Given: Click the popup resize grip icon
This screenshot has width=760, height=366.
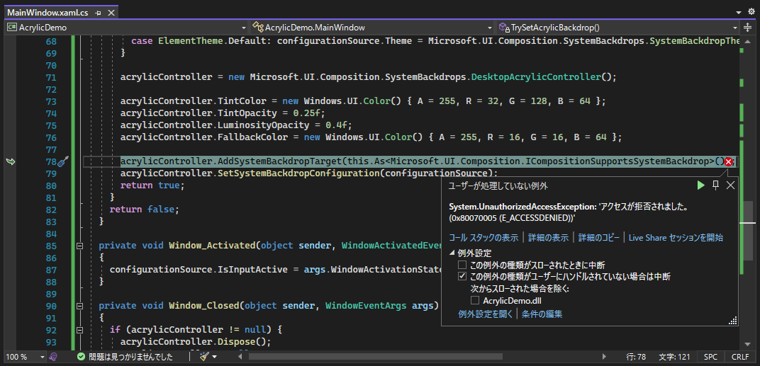Looking at the screenshot, I should (733, 320).
